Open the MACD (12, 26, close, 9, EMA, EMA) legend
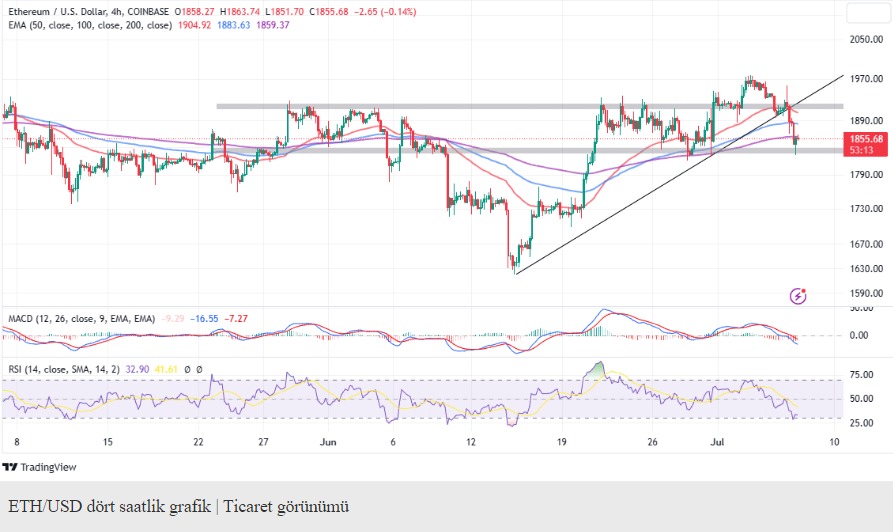Image resolution: width=893 pixels, height=532 pixels. (x=81, y=318)
